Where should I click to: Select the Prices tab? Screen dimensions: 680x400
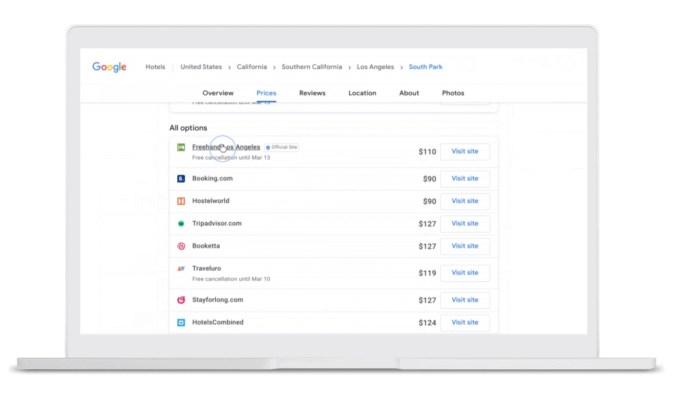tap(266, 93)
